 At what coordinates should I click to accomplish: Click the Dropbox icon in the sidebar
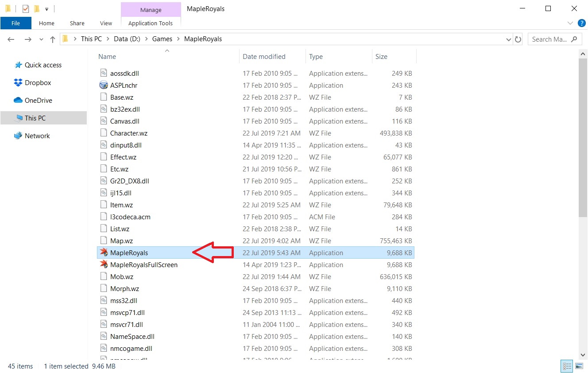[18, 83]
